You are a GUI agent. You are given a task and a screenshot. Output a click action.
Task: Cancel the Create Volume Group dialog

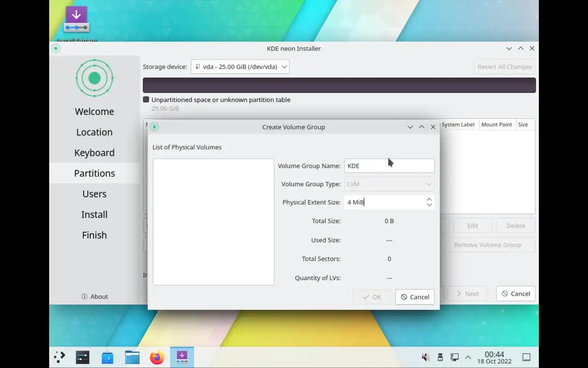pyautogui.click(x=415, y=297)
